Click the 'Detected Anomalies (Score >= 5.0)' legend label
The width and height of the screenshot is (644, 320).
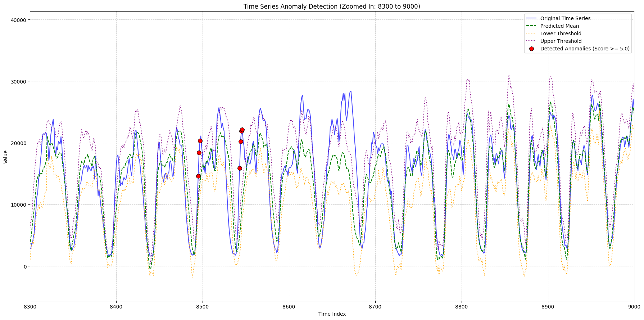click(585, 49)
